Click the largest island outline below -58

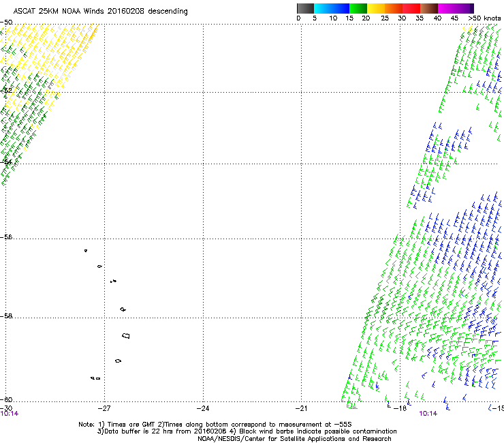[x=126, y=335]
